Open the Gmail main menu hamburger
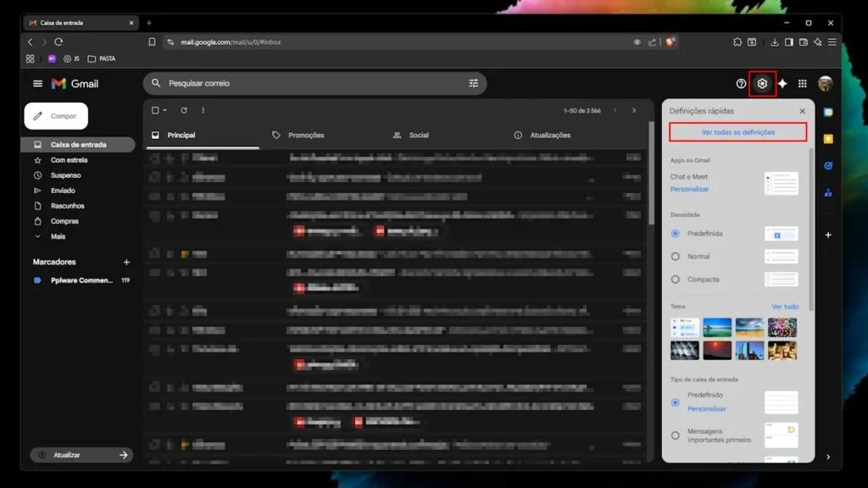 click(x=37, y=84)
